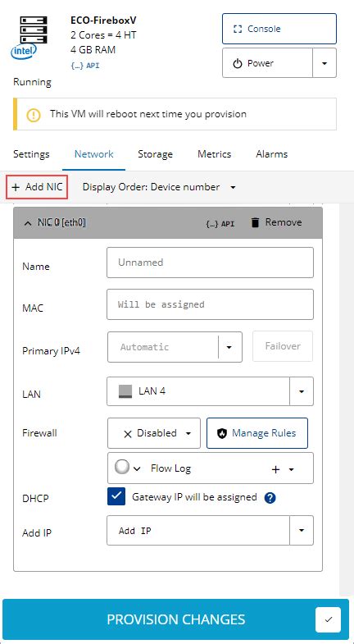Click the LAN 4 color swatch
The height and width of the screenshot is (644, 354).
[125, 391]
